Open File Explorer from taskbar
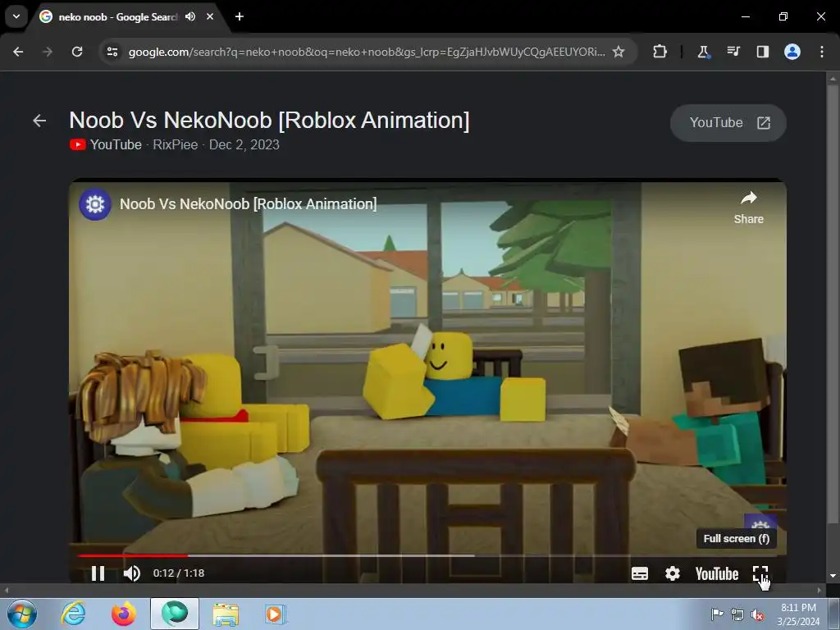 pos(226,614)
